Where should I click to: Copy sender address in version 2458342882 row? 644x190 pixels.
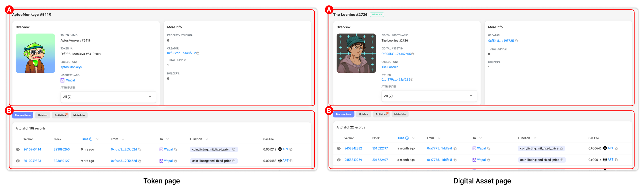[x=455, y=149]
